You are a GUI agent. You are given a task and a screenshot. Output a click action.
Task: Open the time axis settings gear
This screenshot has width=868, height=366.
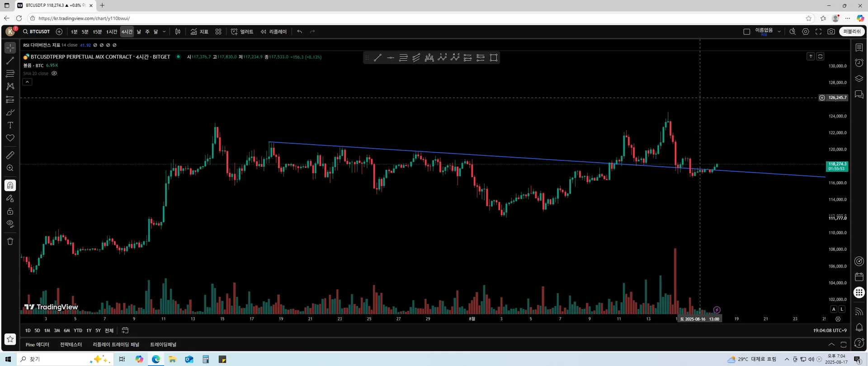click(x=838, y=319)
